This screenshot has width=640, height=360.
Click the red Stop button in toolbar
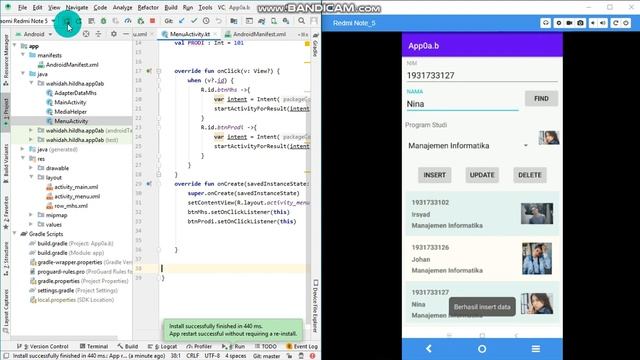152,21
